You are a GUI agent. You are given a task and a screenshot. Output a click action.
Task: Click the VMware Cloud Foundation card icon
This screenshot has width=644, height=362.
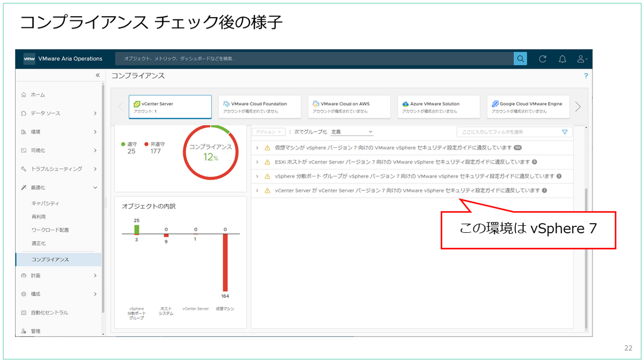226,104
